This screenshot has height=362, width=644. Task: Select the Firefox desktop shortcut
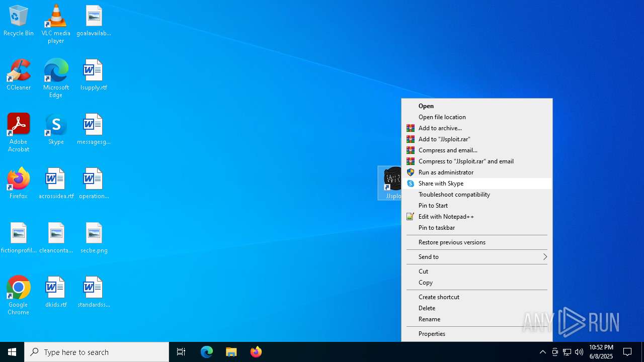coord(19,184)
